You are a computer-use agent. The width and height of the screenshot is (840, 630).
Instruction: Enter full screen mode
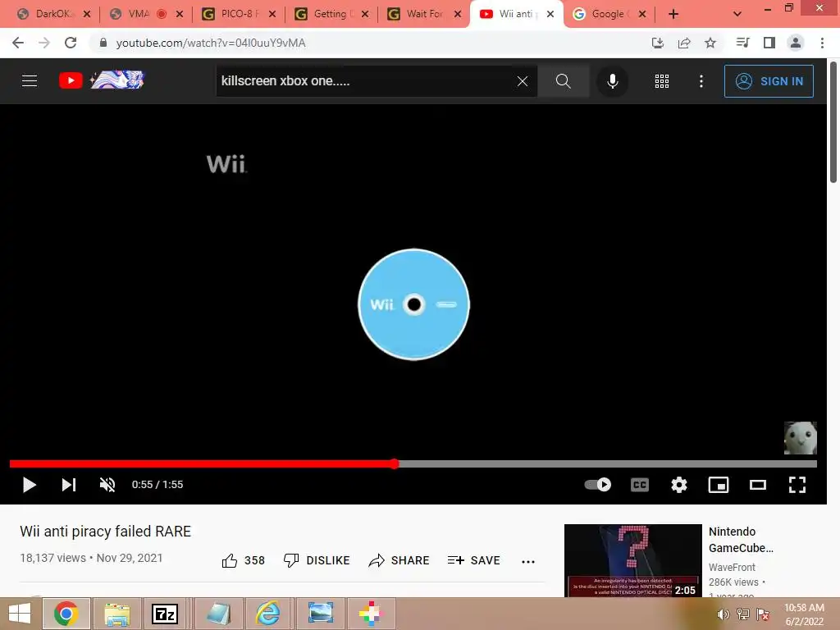797,485
